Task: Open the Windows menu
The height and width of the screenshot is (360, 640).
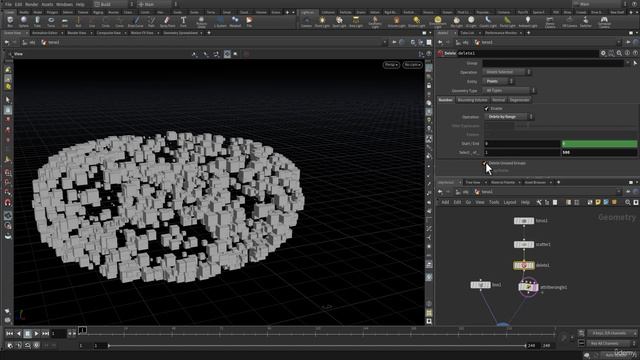Action: point(64,4)
